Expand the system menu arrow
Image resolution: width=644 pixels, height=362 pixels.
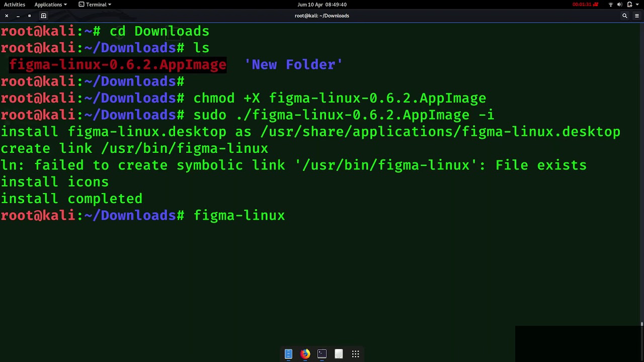[x=637, y=5]
